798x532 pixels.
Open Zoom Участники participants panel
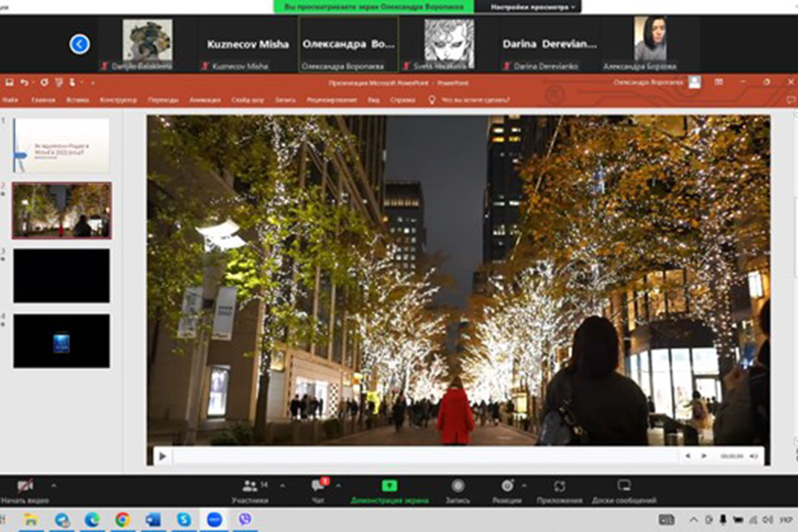click(x=250, y=491)
